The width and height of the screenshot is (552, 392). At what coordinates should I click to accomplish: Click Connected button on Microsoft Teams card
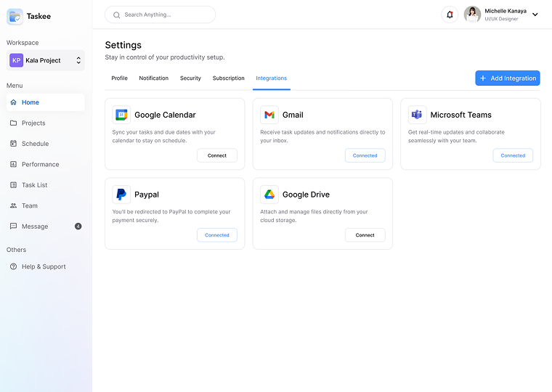point(513,155)
